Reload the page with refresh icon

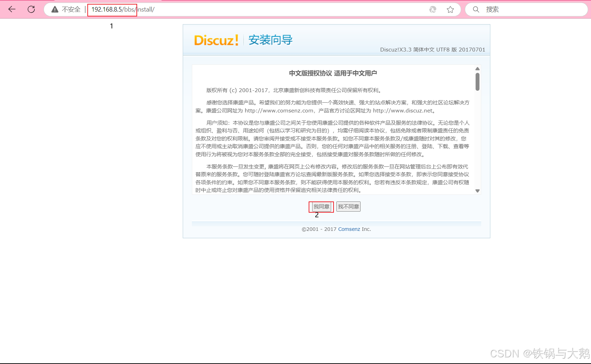(x=31, y=9)
